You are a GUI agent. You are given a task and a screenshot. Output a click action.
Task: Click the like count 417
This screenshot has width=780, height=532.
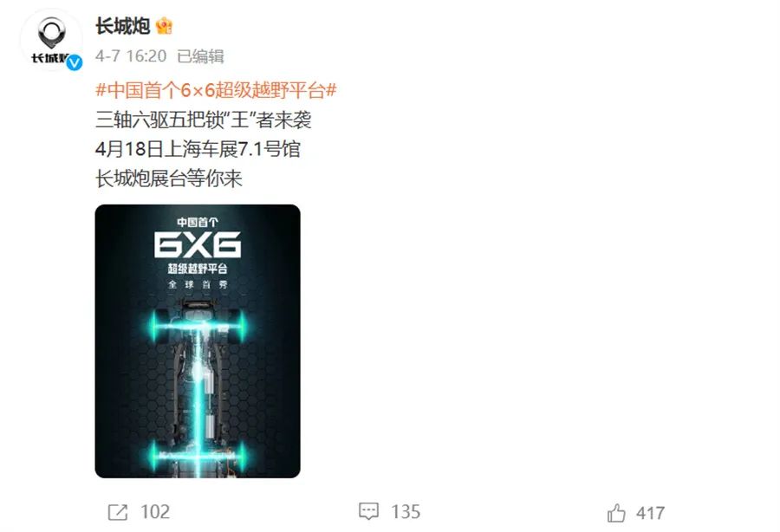(x=650, y=513)
